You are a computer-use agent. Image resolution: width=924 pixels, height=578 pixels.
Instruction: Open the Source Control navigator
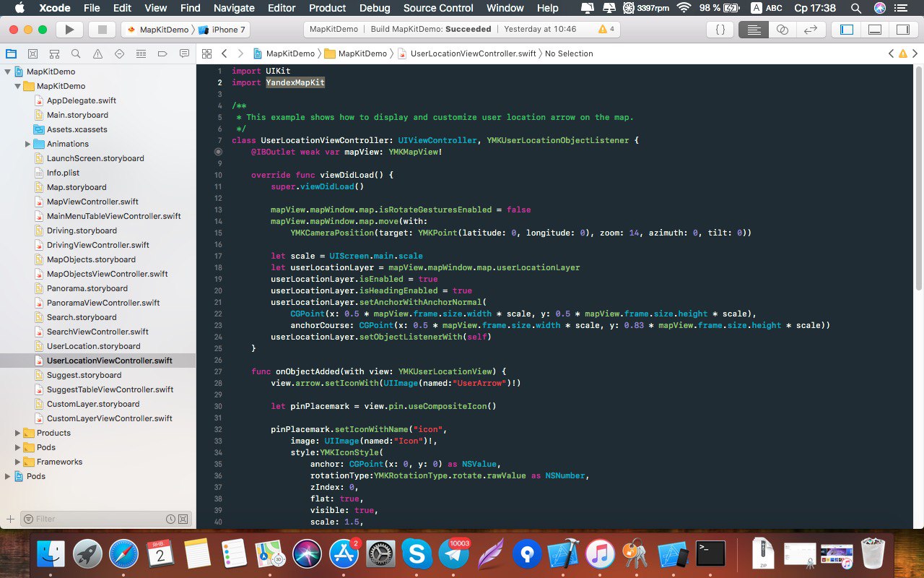click(x=32, y=54)
